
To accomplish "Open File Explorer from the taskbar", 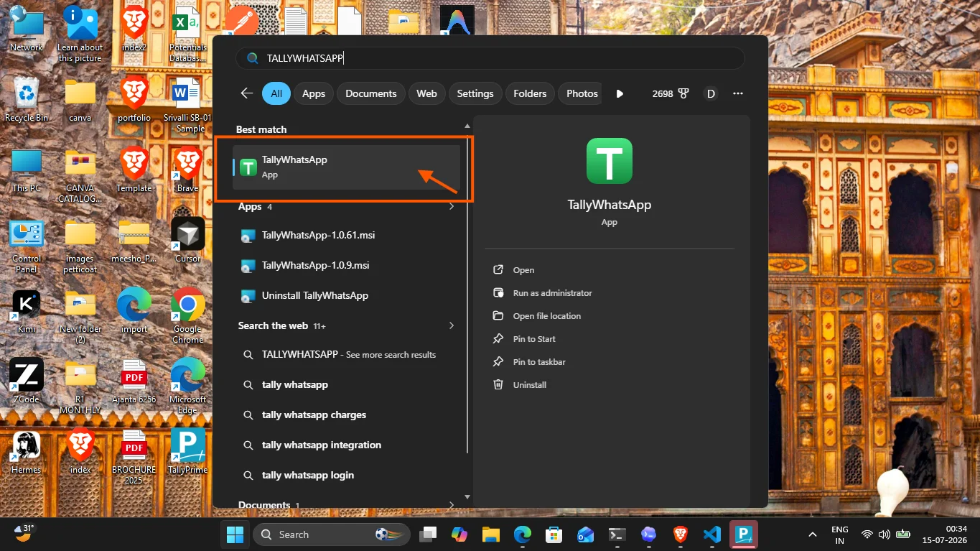I will coord(491,534).
